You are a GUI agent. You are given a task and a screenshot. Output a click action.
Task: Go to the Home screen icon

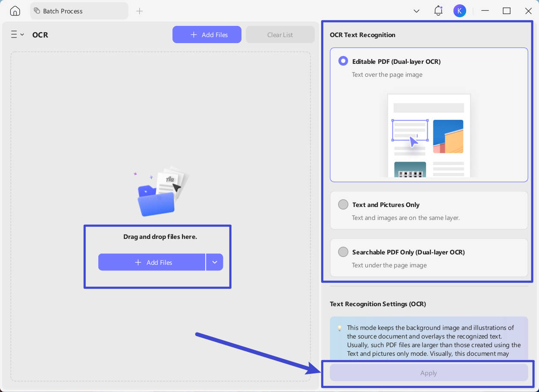(15, 11)
